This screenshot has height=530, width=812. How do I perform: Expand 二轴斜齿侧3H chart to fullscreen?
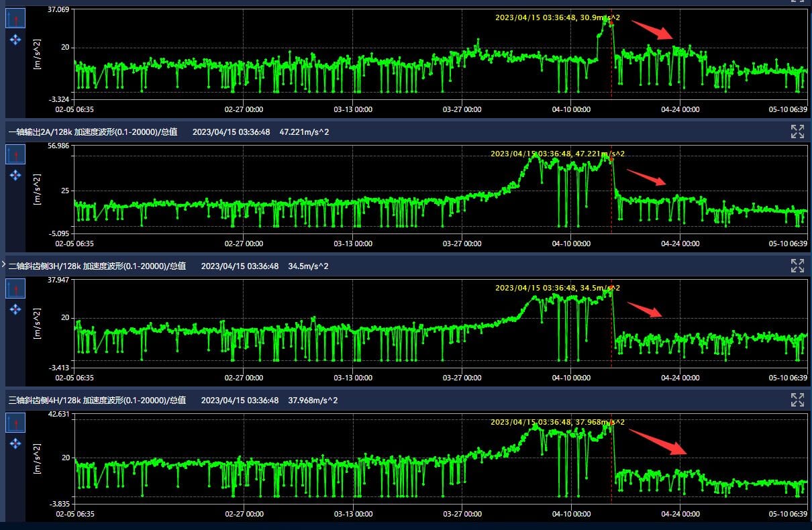tap(797, 266)
